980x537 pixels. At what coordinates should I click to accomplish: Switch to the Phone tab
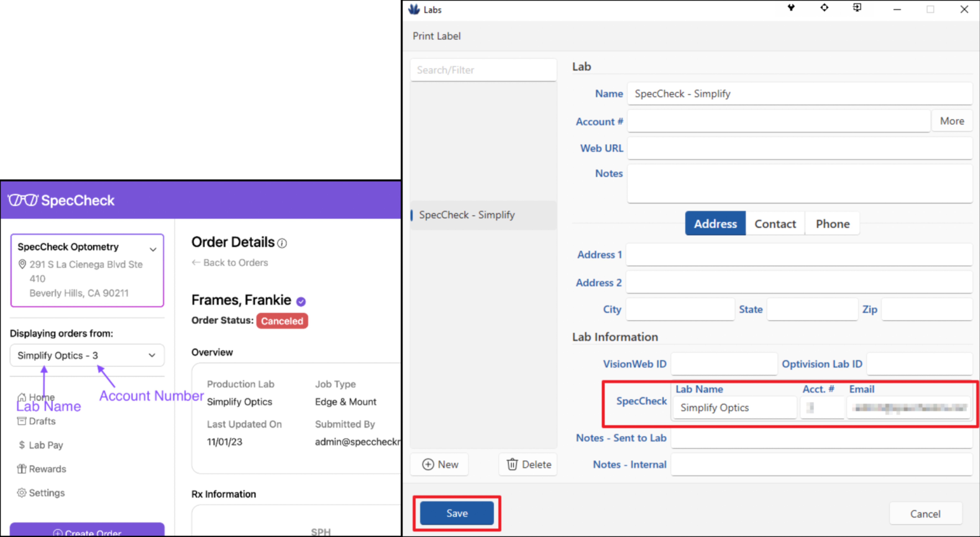[x=832, y=223]
